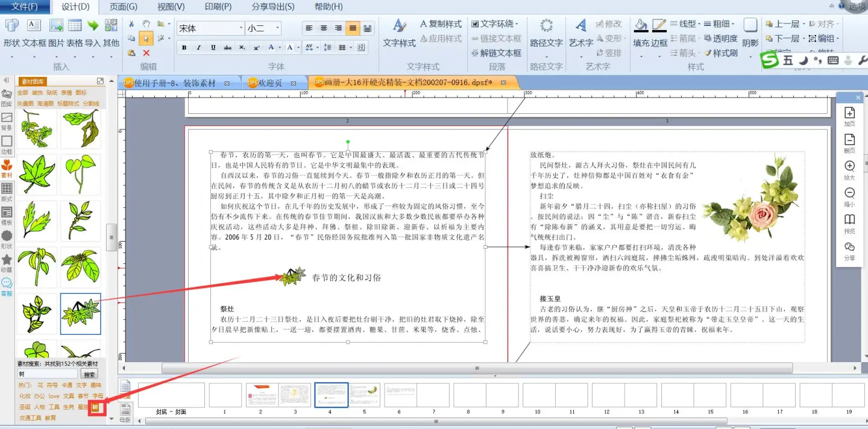Open the Fill (填充) paint bucket tool

(641, 26)
